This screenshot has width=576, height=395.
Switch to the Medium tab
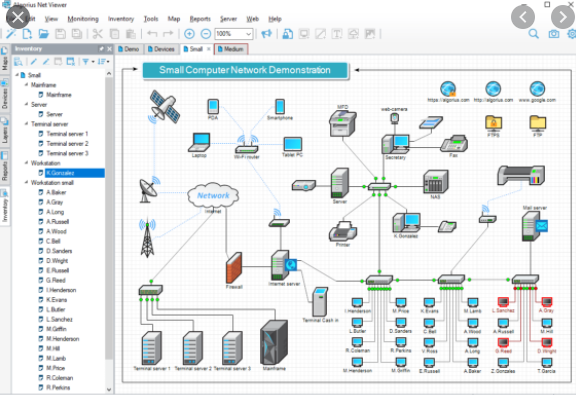tap(231, 49)
